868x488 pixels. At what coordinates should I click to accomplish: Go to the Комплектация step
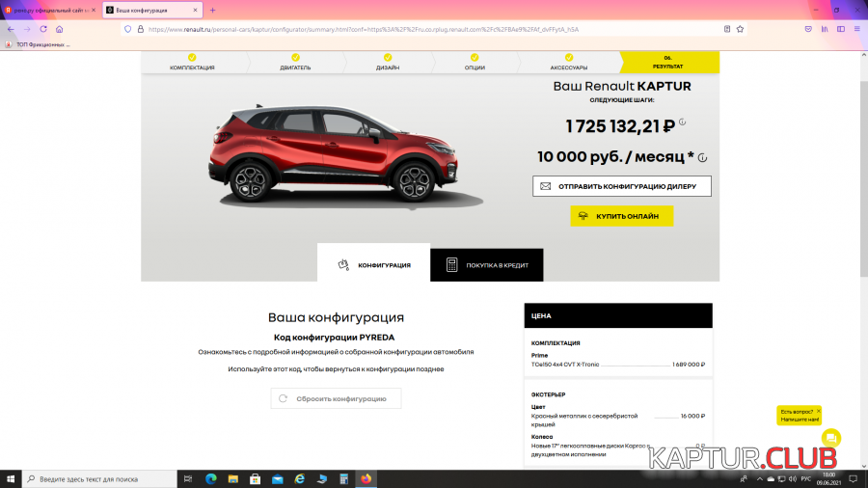pyautogui.click(x=192, y=63)
